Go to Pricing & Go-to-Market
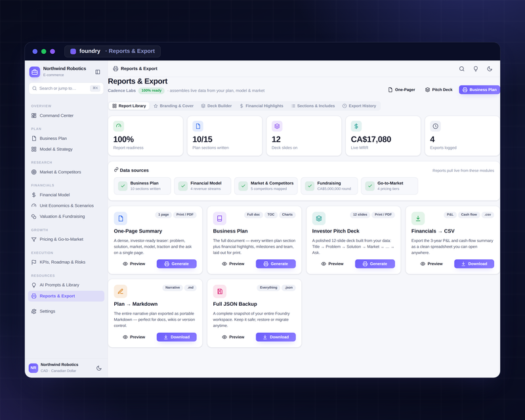The image size is (525, 420). tap(66, 239)
